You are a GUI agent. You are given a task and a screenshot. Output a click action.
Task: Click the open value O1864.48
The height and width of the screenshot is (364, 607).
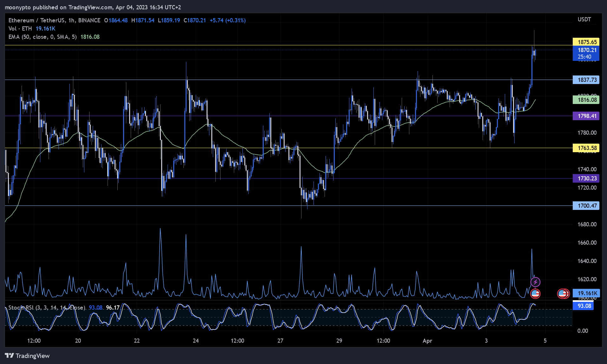pyautogui.click(x=116, y=20)
